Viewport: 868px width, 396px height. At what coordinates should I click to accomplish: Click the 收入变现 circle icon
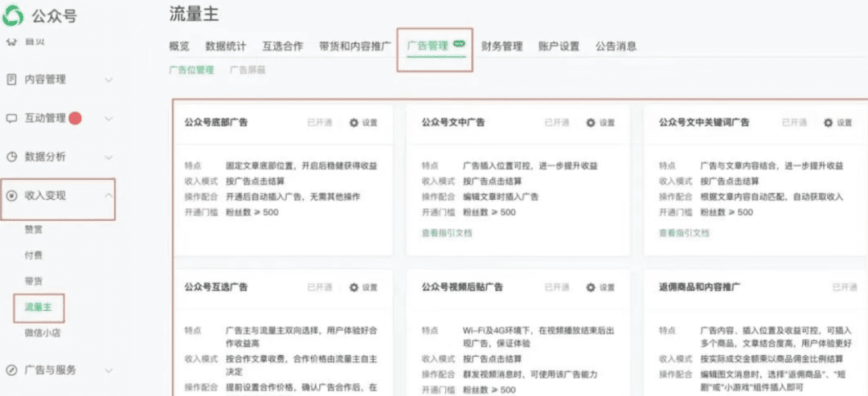tap(11, 196)
